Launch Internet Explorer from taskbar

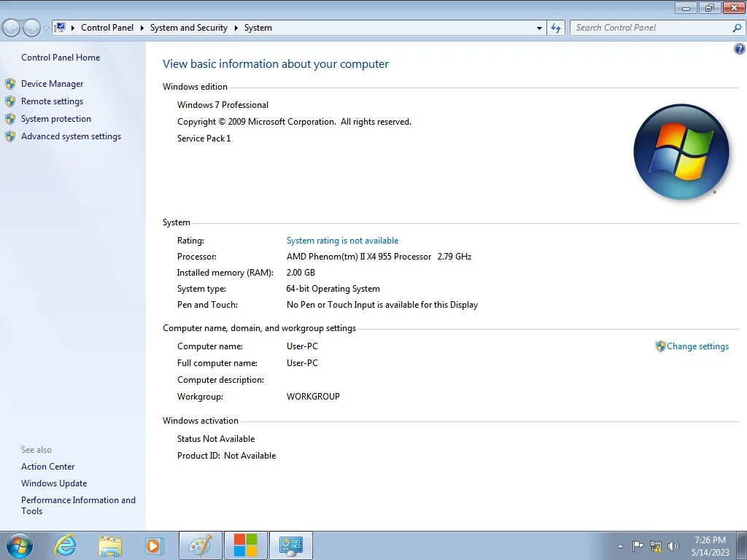click(x=65, y=545)
